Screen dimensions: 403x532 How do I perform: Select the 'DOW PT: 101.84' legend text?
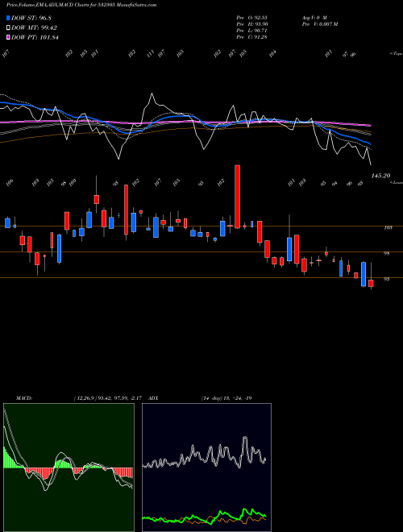(x=35, y=37)
